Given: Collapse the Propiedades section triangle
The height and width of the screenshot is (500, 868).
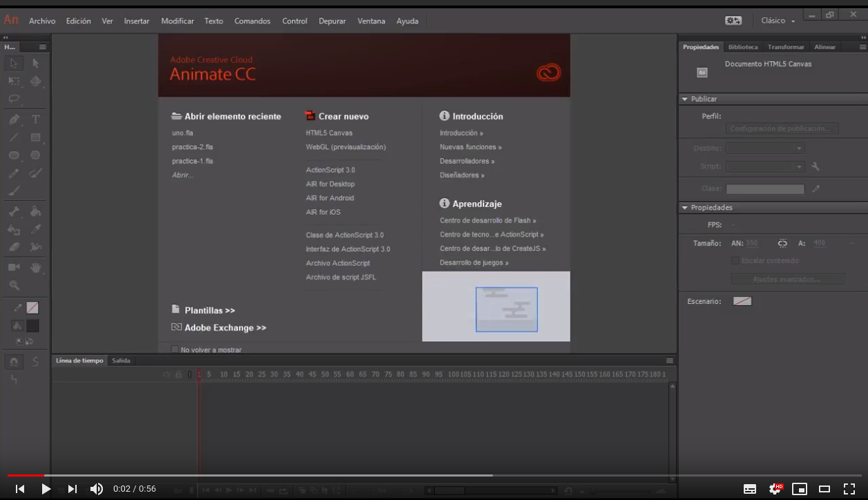Looking at the screenshot, I should [x=685, y=208].
